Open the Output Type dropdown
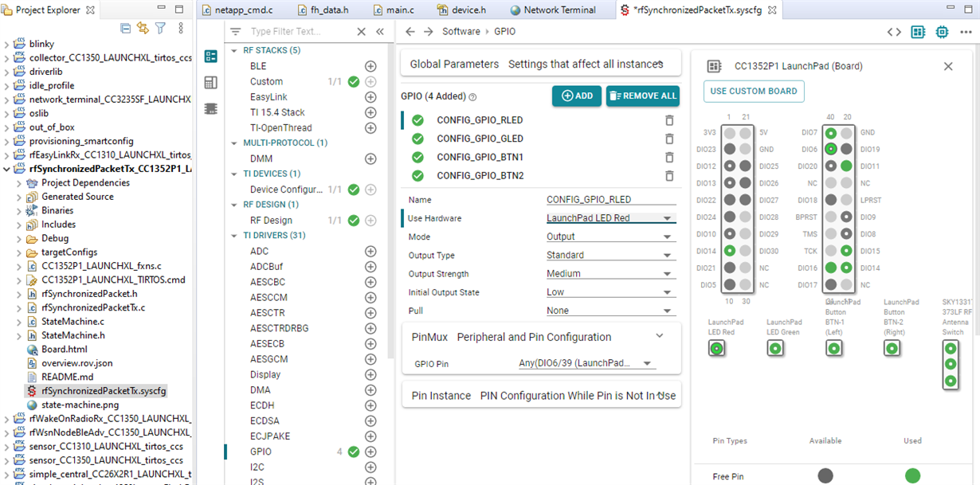 click(611, 256)
